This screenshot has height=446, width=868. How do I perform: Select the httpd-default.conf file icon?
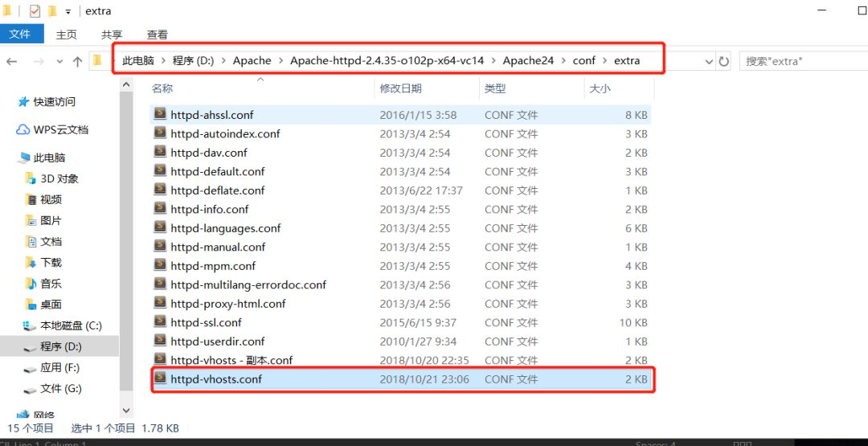pos(160,171)
